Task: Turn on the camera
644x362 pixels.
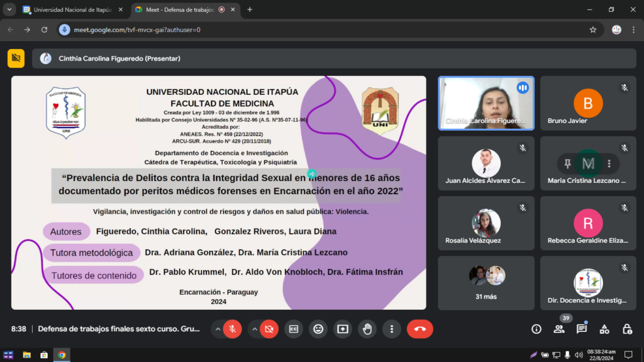Action: 269,329
